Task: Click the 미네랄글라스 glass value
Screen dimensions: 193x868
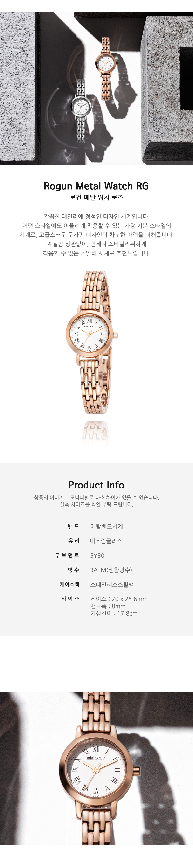Action: 106,541
